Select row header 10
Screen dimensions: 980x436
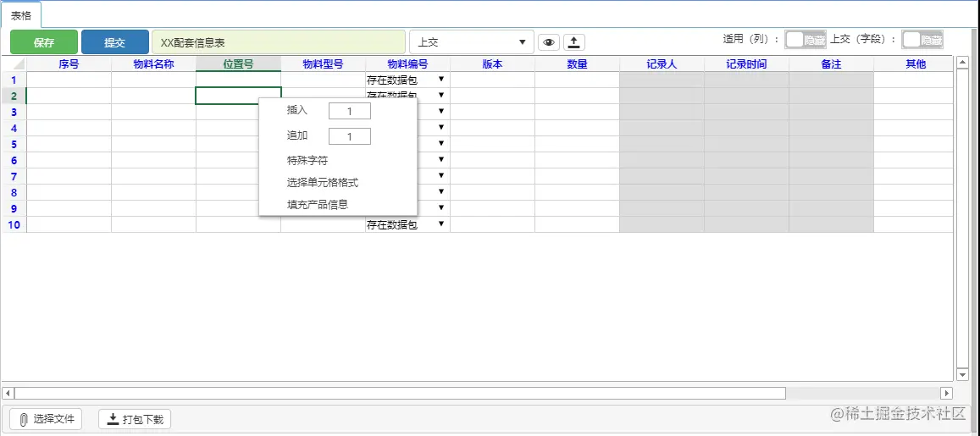tap(14, 224)
